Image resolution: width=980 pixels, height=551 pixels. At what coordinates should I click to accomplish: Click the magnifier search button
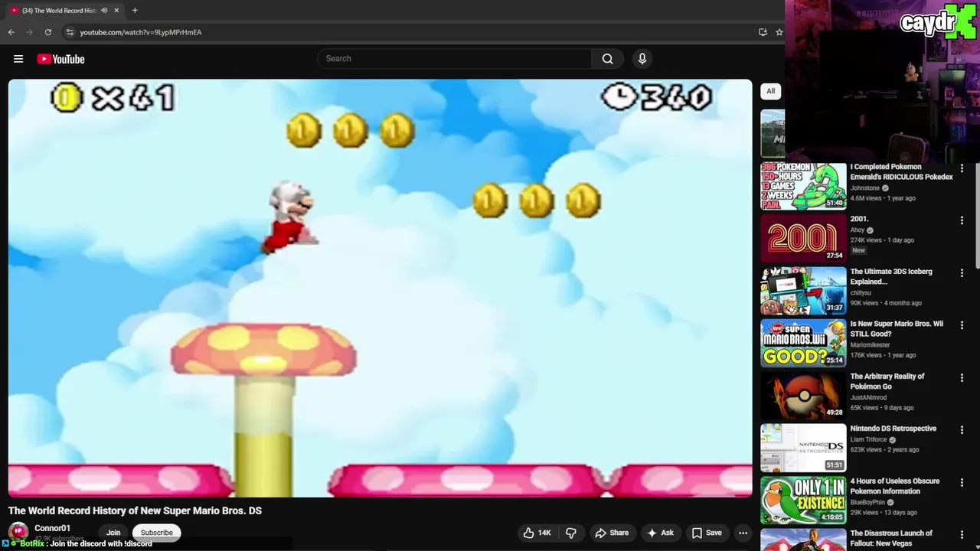click(x=607, y=59)
